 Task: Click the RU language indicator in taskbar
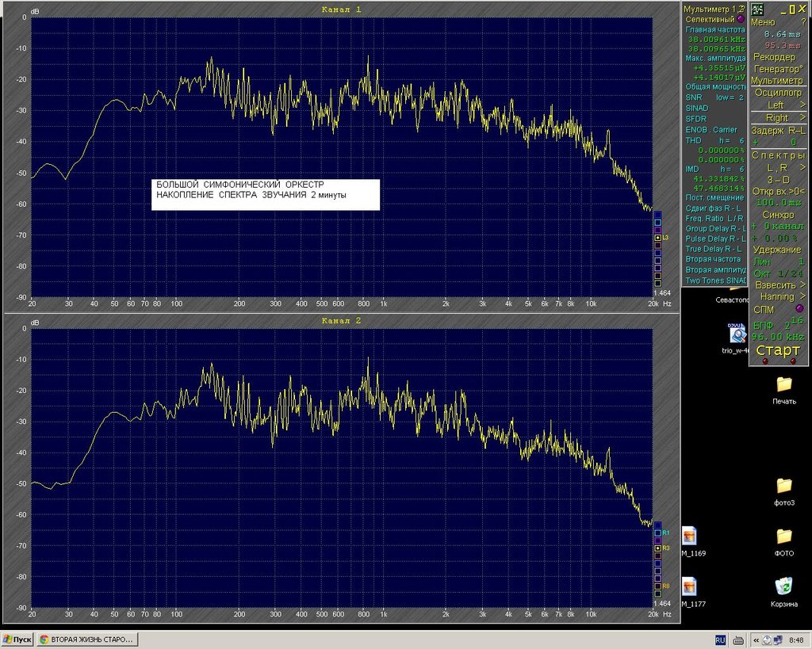point(721,639)
